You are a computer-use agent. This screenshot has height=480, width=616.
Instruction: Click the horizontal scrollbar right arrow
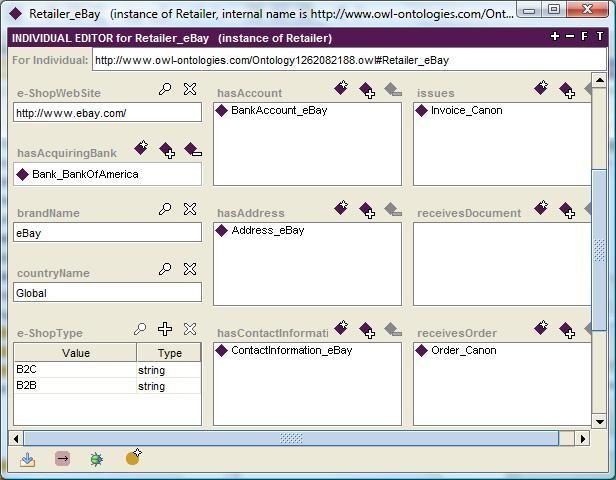[x=583, y=438]
